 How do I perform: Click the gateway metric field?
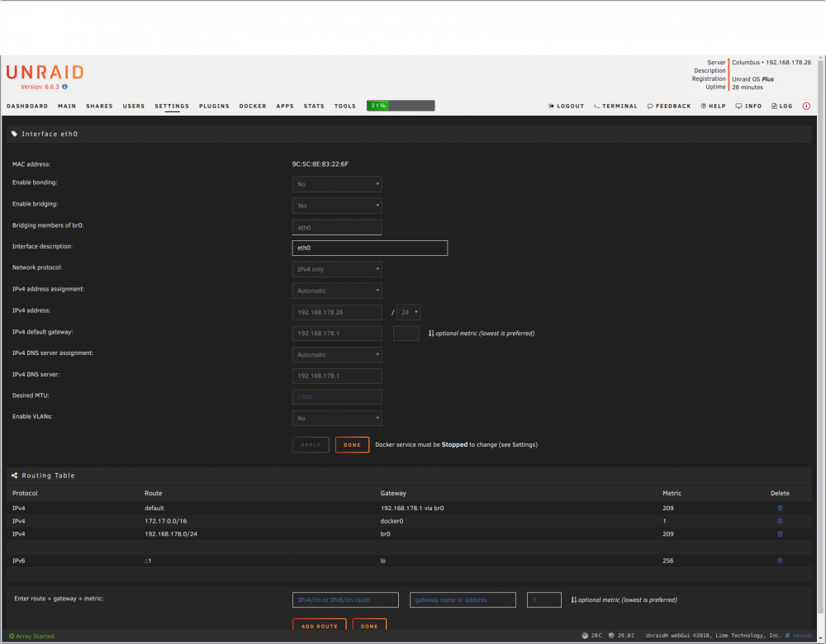(406, 334)
